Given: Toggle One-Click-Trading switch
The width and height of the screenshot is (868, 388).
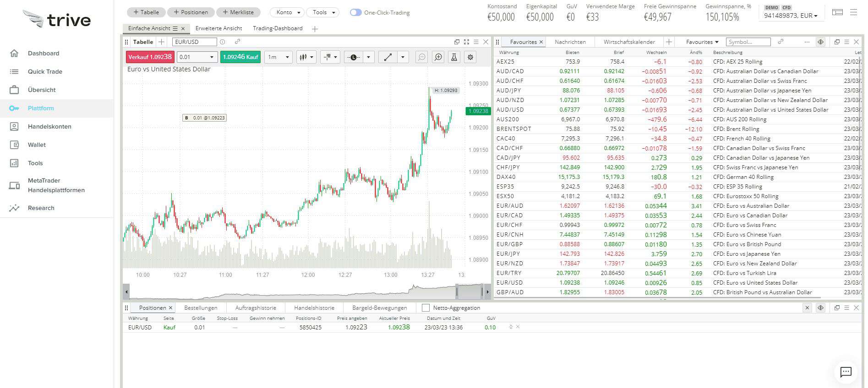Looking at the screenshot, I should pyautogui.click(x=355, y=13).
